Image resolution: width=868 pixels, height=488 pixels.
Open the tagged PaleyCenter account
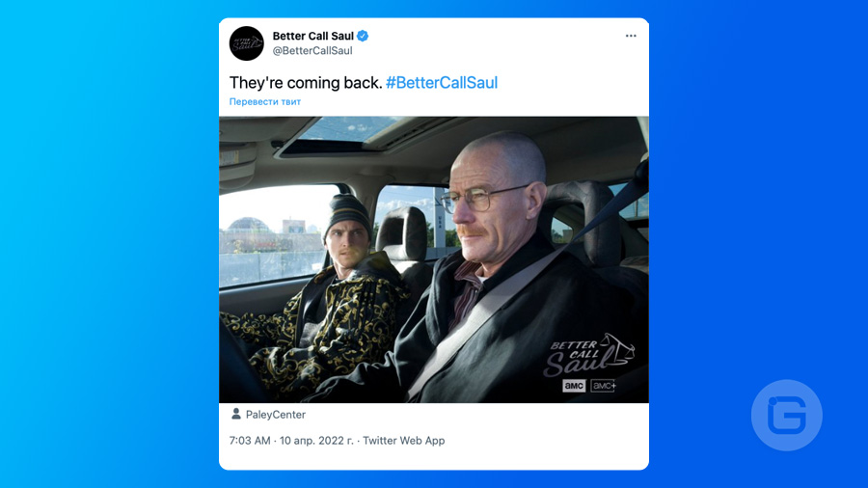click(x=276, y=415)
